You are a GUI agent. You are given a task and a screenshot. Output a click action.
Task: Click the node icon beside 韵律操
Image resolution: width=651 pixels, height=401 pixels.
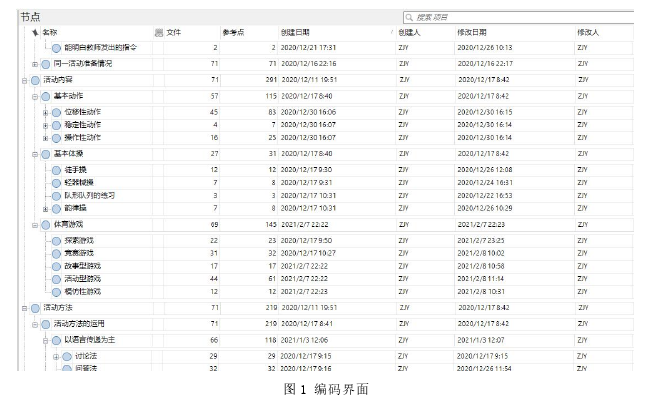[x=56, y=209]
